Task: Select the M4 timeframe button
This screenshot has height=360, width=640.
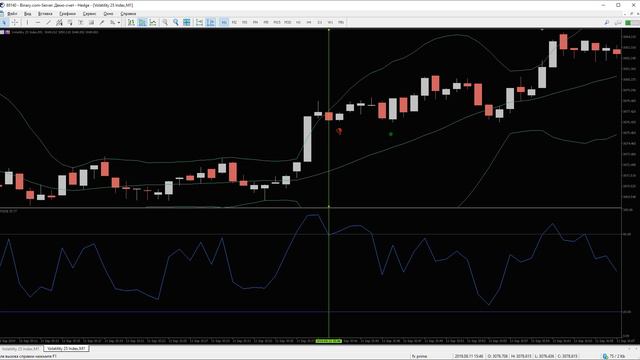Action: (256, 22)
